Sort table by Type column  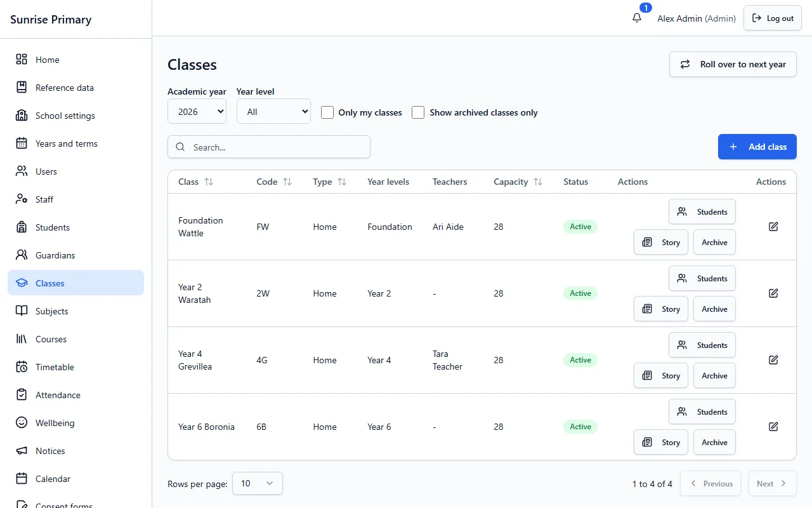tap(342, 182)
